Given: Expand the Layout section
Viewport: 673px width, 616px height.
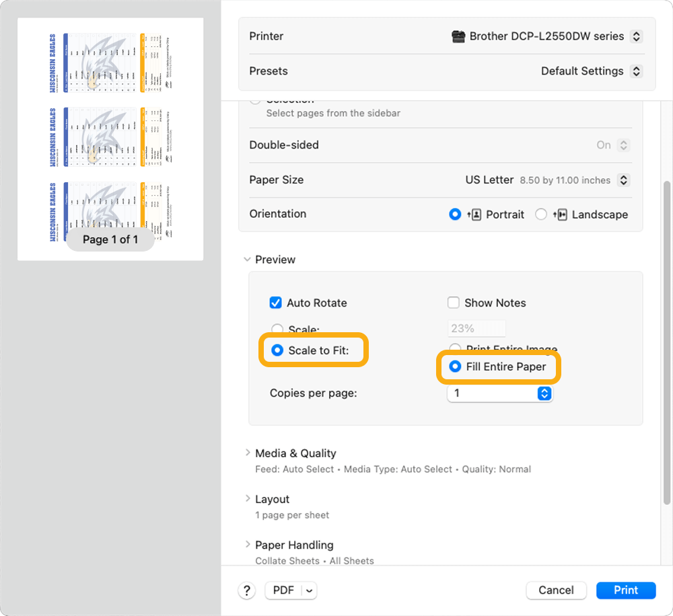Looking at the screenshot, I should (248, 499).
